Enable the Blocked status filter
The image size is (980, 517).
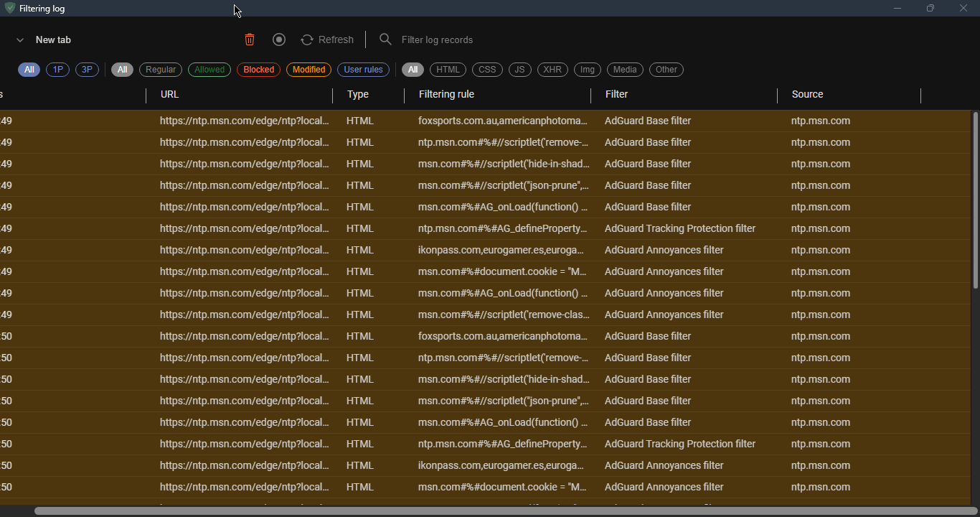coord(258,70)
